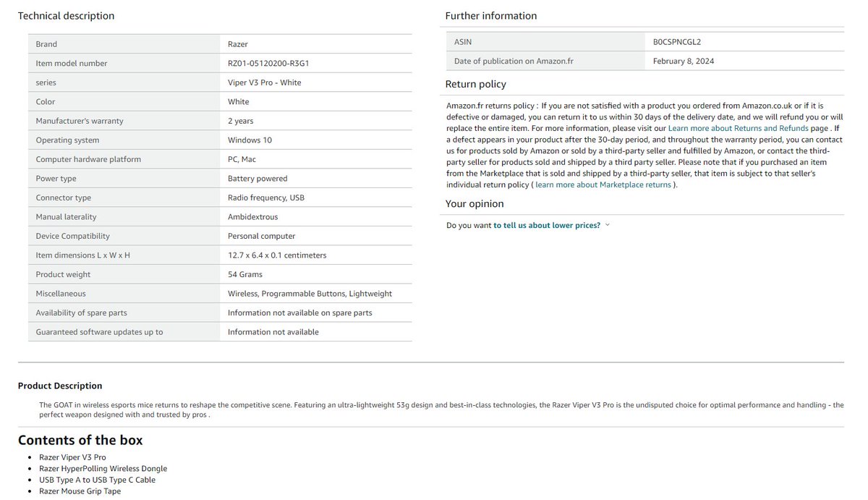Viewport: 868px width, 500px height.
Task: Click the ASIN value B0CSPNCGL2
Action: point(677,42)
